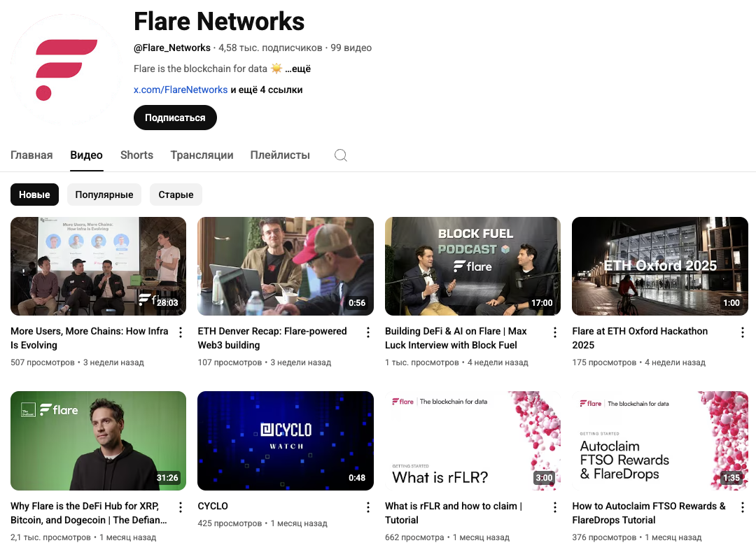Open ETH Denver Recap video title
The image size is (756, 550).
(x=272, y=338)
